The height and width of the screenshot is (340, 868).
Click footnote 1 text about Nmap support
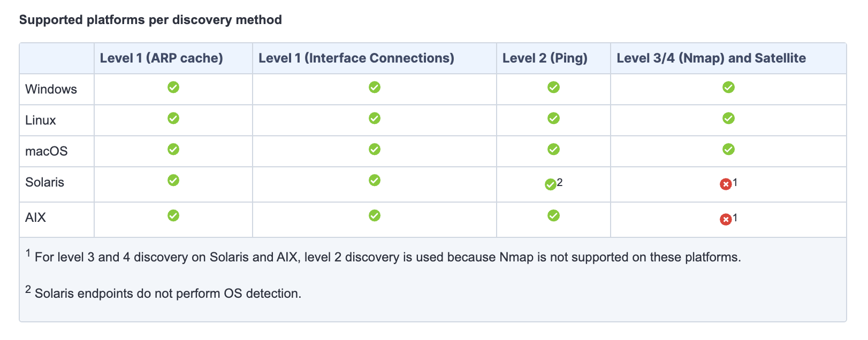point(387,257)
